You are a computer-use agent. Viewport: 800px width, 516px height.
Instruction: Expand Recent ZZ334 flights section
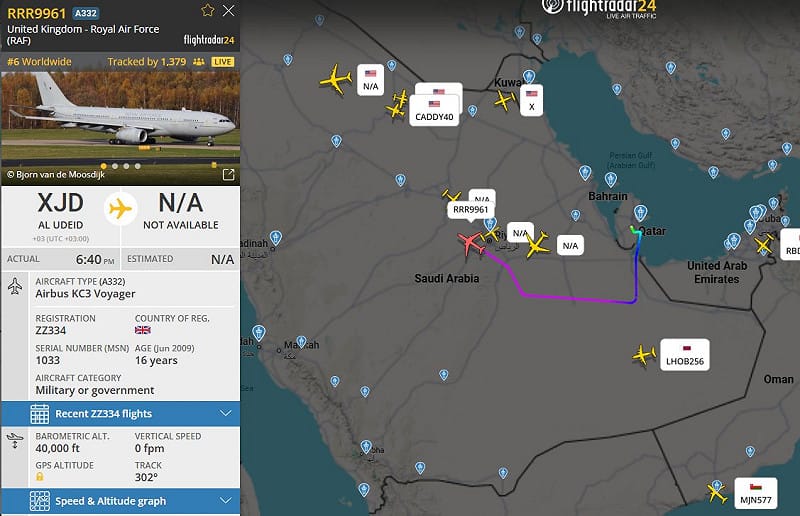click(x=120, y=414)
